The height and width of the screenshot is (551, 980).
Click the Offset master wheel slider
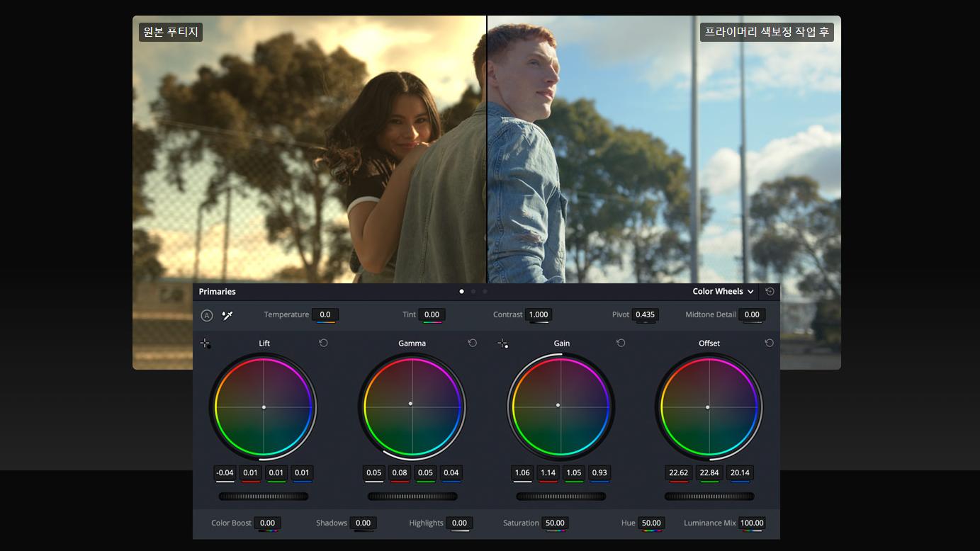tap(709, 496)
